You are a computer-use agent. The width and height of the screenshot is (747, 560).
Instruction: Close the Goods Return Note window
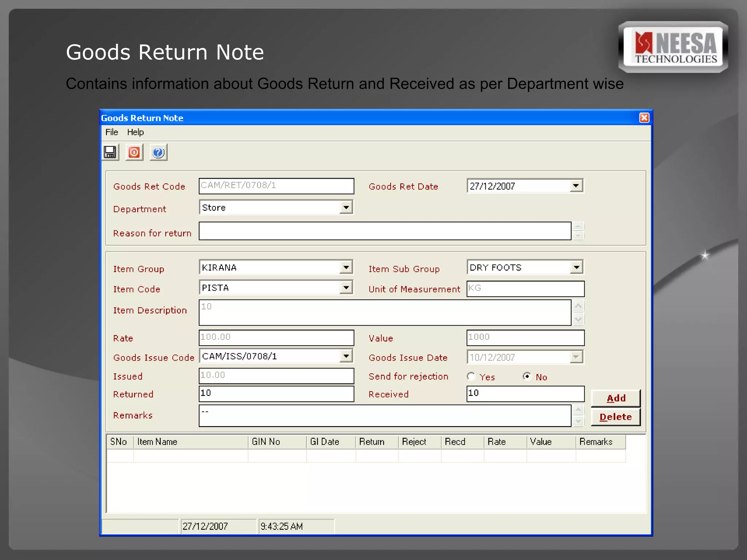coord(644,118)
